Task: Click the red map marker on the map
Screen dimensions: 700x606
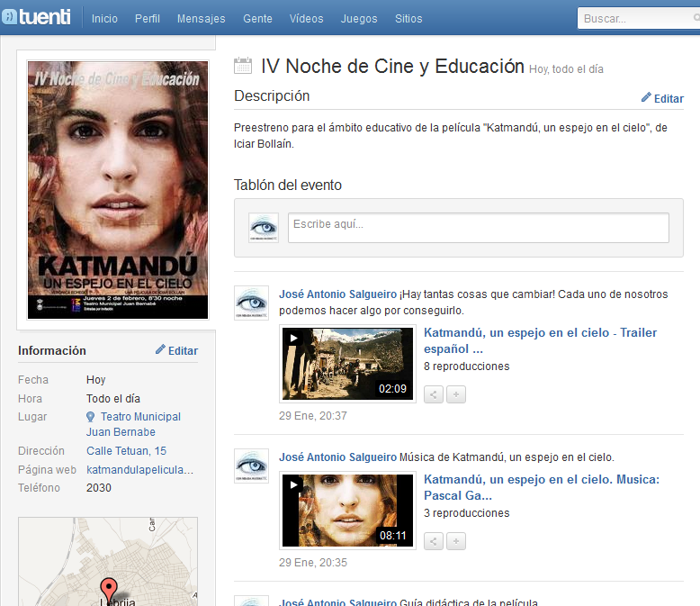Action: pyautogui.click(x=109, y=590)
